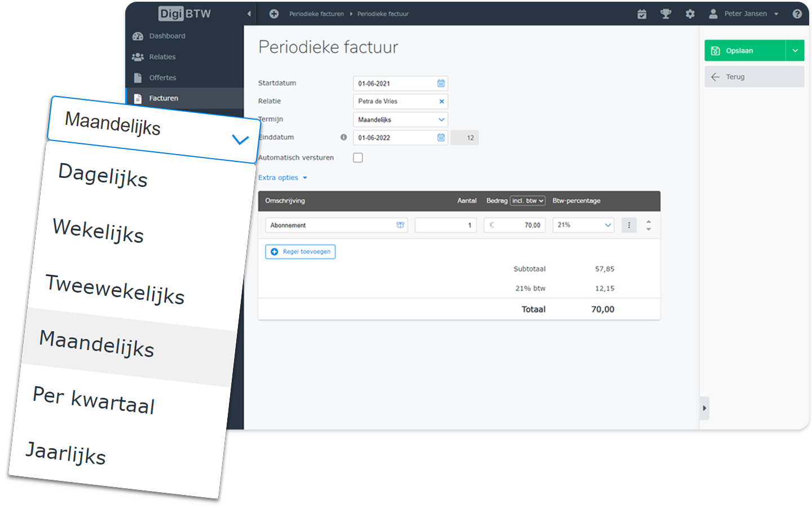Screen dimensions: 812x508
Task: Open the Startdatum calendar picker icon
Action: [x=441, y=84]
